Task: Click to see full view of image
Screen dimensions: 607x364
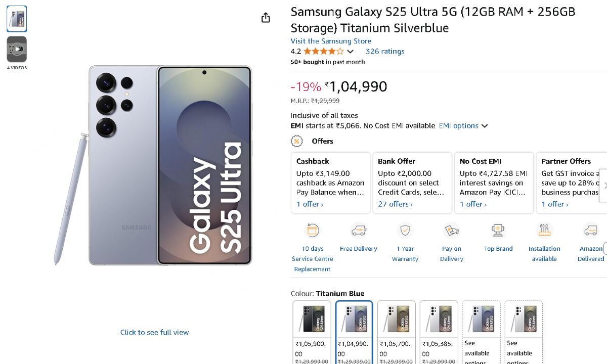Action: click(154, 332)
